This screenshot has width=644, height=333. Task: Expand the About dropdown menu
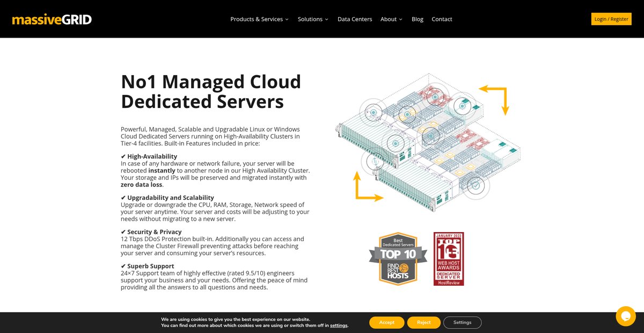391,19
